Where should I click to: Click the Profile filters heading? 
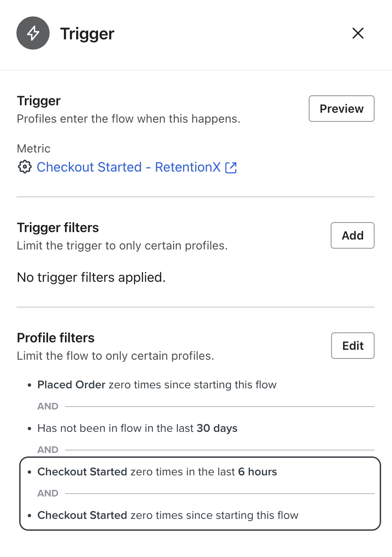[x=55, y=338]
